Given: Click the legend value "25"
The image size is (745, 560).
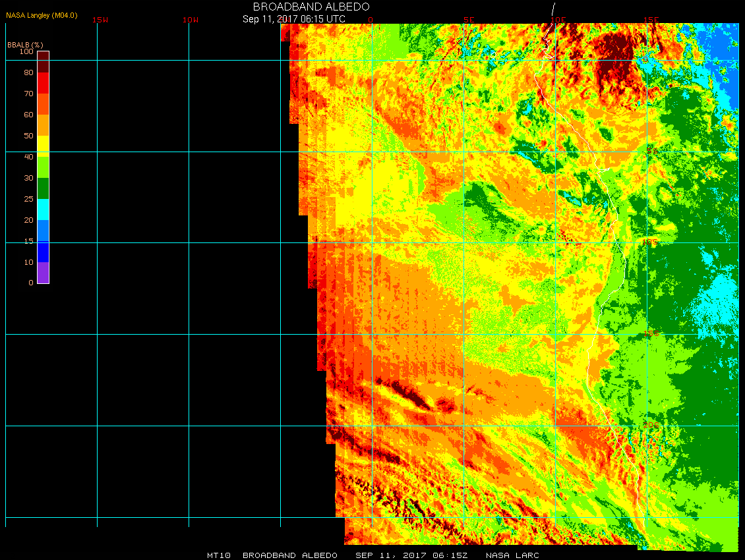Looking at the screenshot, I should coord(29,198).
